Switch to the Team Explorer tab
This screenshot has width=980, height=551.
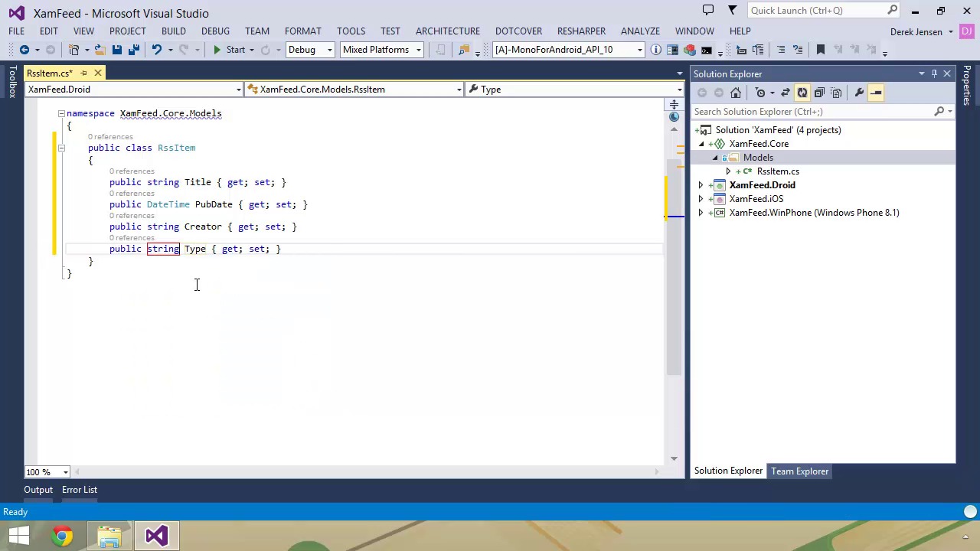click(800, 471)
